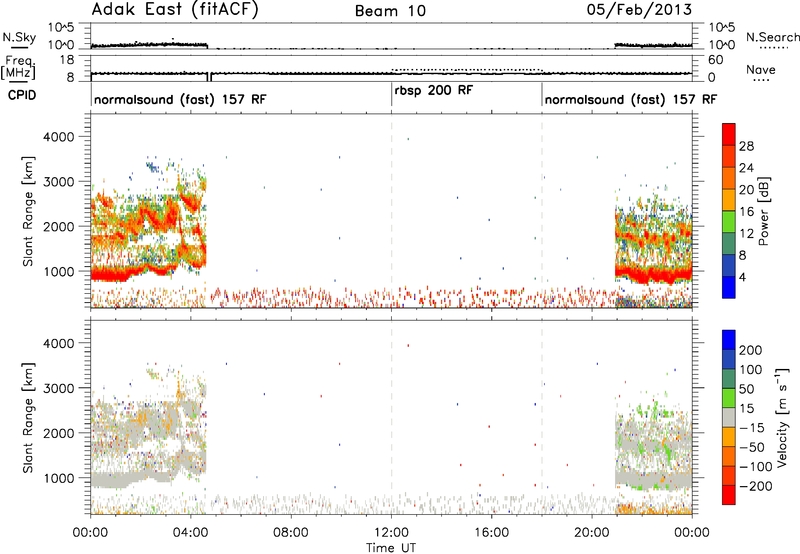Click the 'Nave' legend label
The height and width of the screenshot is (554, 800).
click(761, 69)
